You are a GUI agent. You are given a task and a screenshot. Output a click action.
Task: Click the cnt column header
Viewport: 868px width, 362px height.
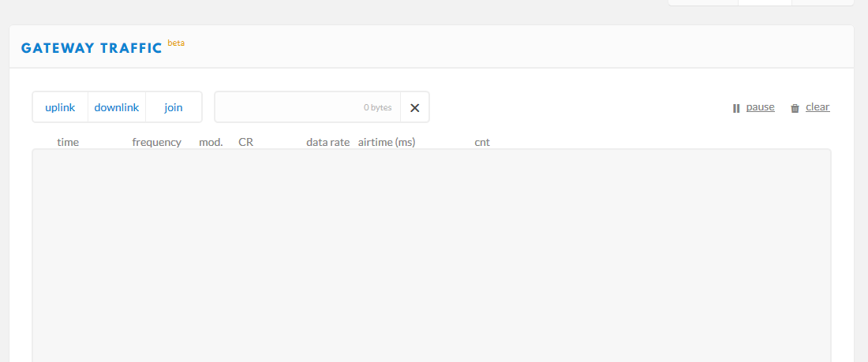coord(482,142)
